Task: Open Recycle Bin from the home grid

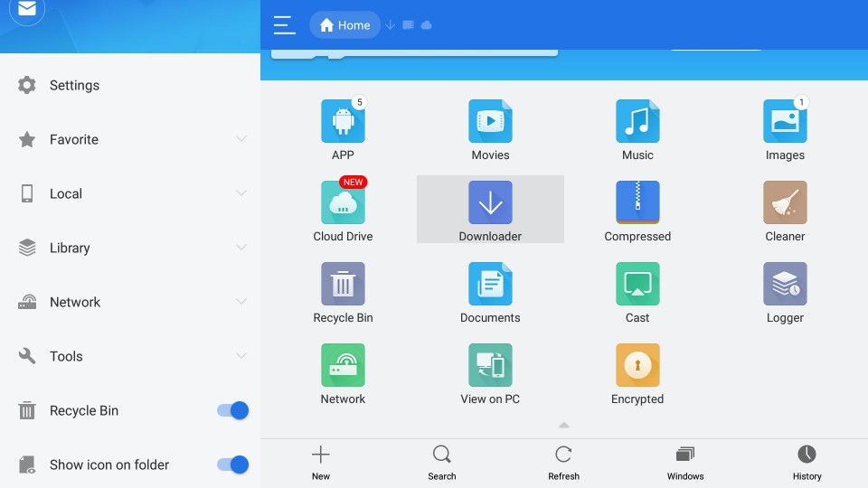Action: coord(343,284)
